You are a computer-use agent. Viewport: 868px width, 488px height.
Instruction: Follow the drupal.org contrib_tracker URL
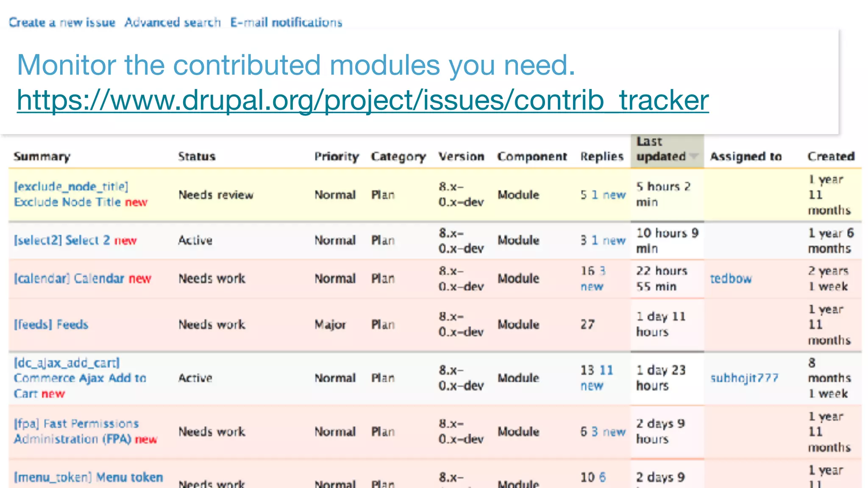(363, 100)
